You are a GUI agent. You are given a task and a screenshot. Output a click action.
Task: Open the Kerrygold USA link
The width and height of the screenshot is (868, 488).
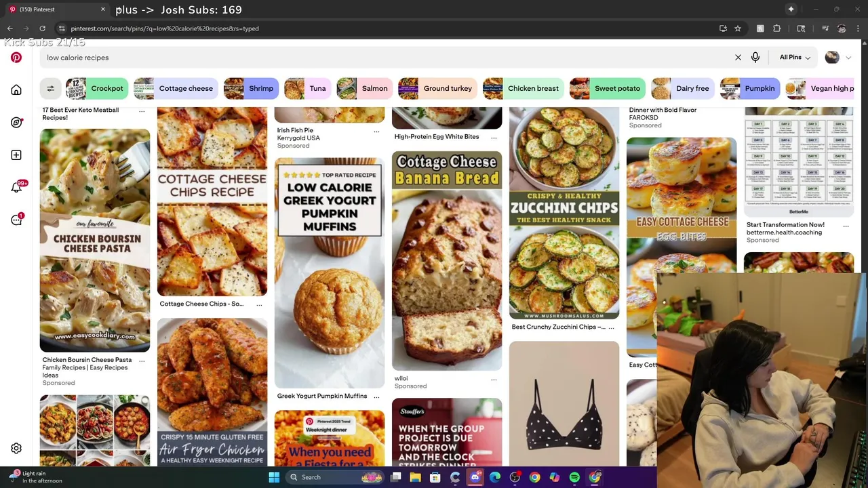click(298, 138)
